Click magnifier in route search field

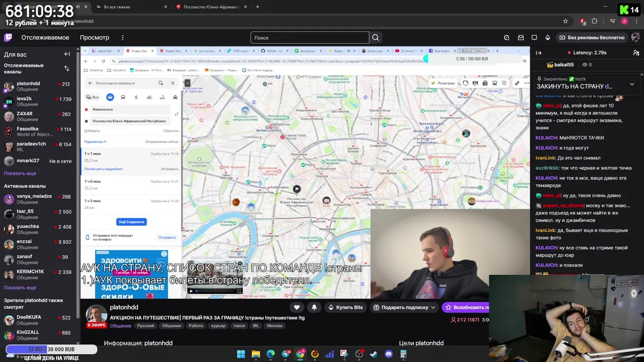click(160, 83)
